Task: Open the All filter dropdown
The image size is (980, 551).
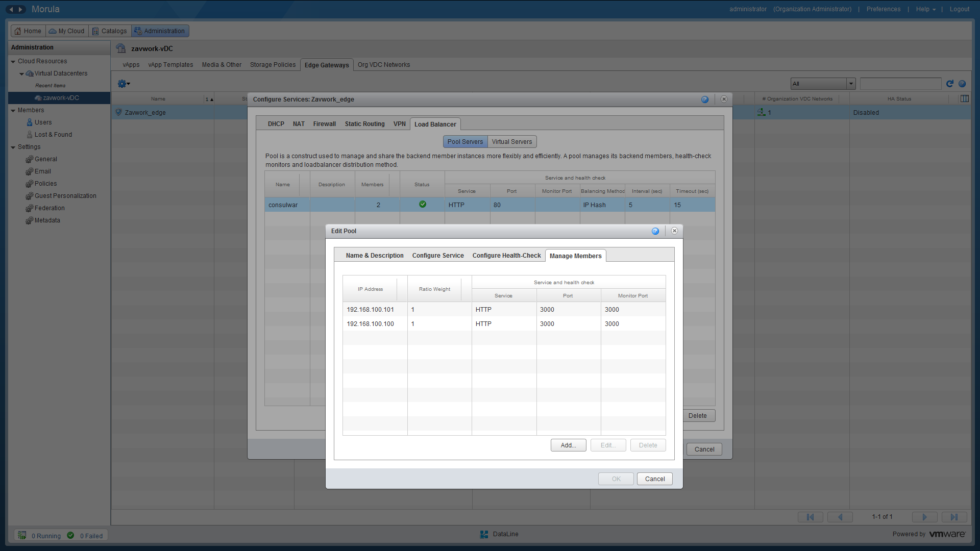Action: click(x=823, y=84)
